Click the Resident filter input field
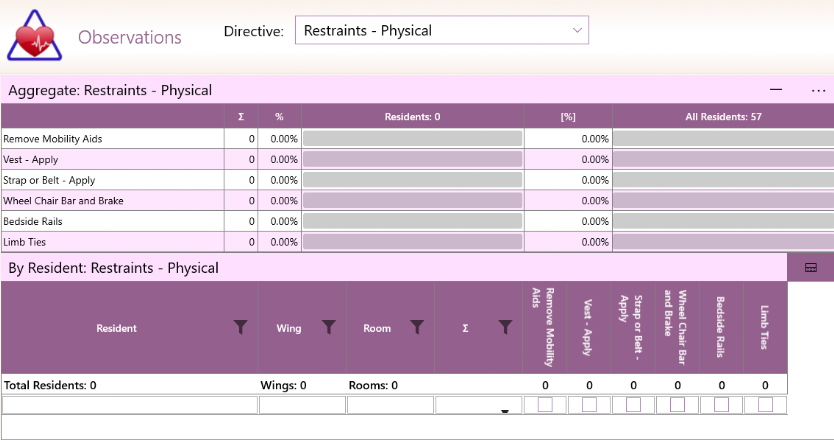834x440 pixels. click(x=130, y=405)
